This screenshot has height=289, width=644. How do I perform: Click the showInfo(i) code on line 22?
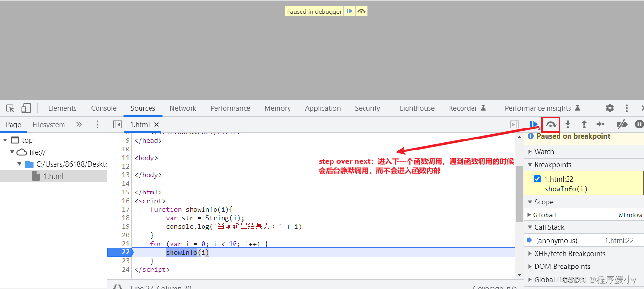click(x=187, y=252)
